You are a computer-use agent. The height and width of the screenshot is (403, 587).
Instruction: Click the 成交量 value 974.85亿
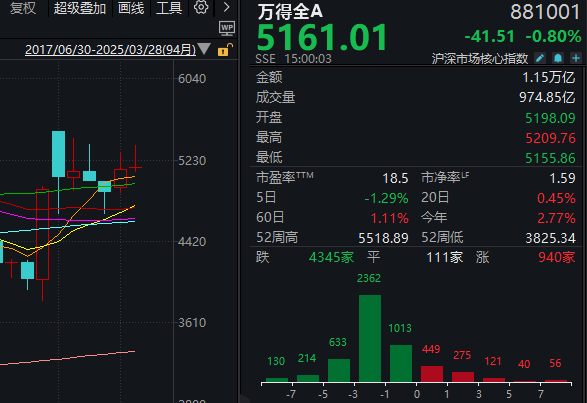547,97
